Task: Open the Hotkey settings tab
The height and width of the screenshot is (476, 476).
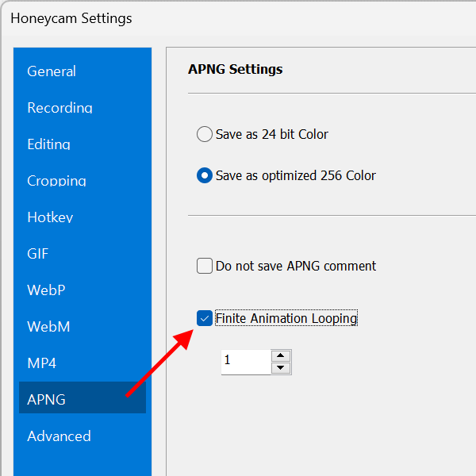Action: [x=50, y=217]
